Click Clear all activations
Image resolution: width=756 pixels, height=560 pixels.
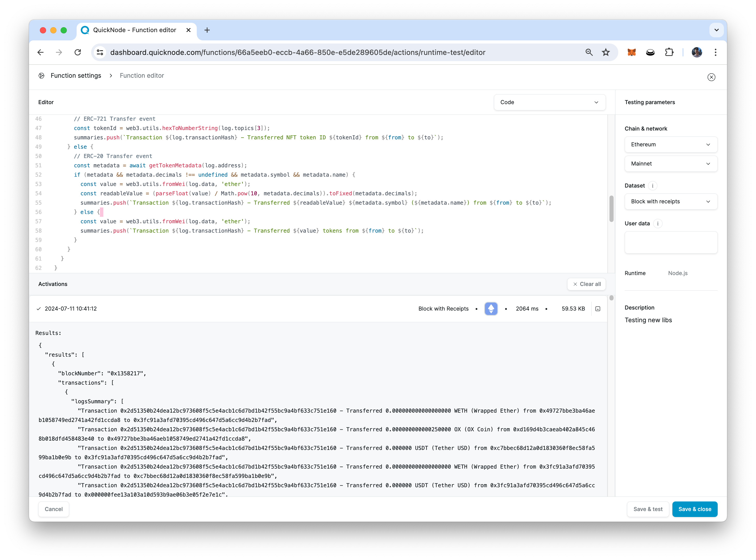[586, 284]
